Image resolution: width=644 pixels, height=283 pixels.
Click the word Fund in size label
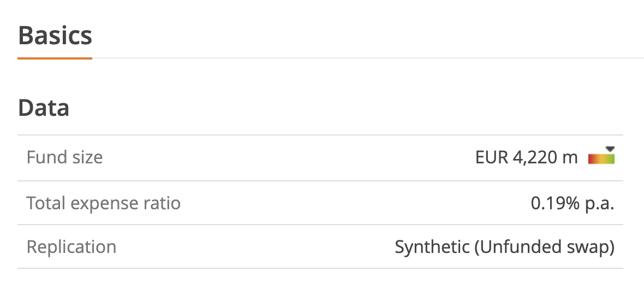click(x=43, y=158)
